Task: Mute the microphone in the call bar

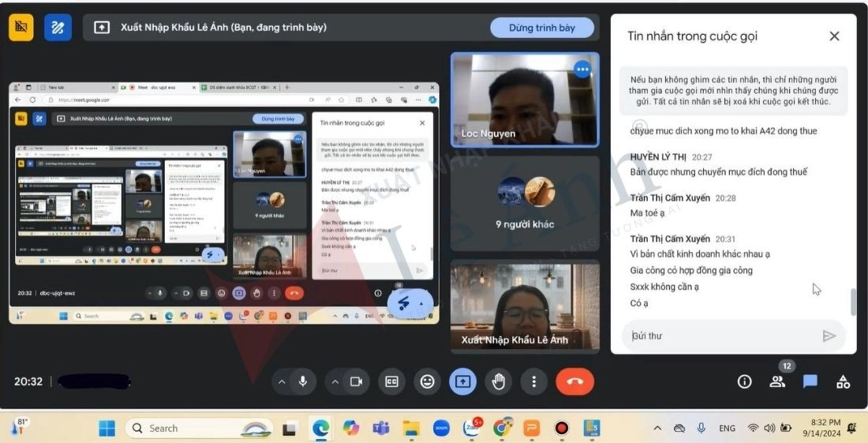Action: click(302, 381)
